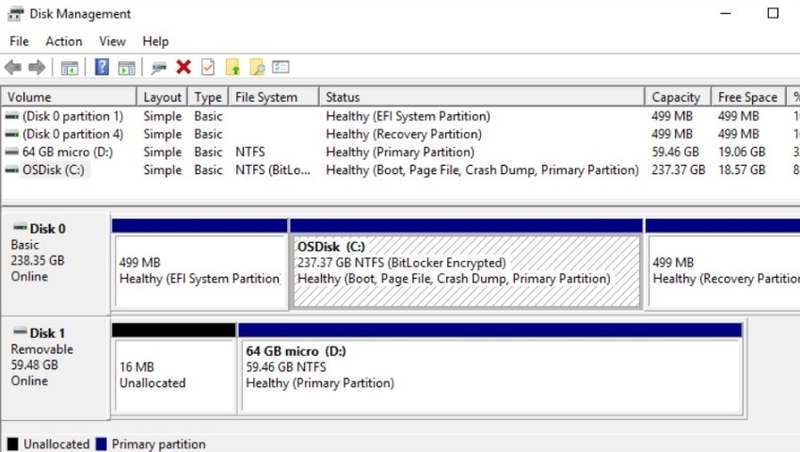Sort by the Type column header
This screenshot has height=452, width=800.
(208, 97)
